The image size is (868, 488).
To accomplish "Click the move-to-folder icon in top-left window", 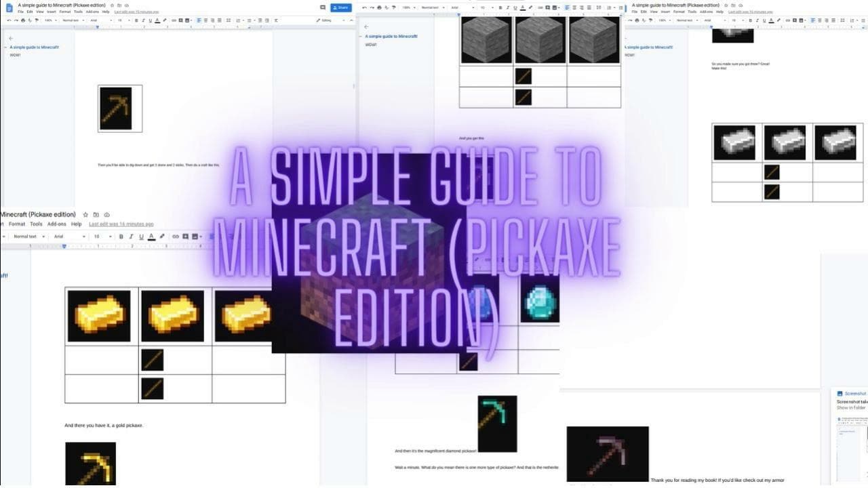I will (x=119, y=5).
